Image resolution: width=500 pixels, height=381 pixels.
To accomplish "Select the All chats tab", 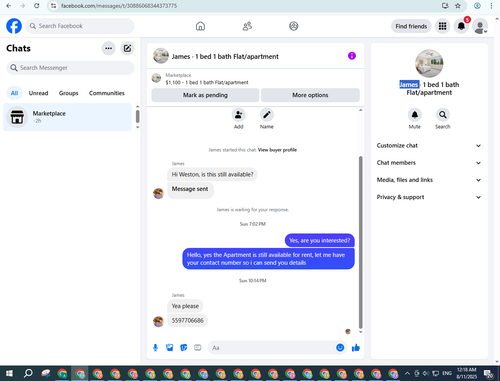I will pos(14,93).
